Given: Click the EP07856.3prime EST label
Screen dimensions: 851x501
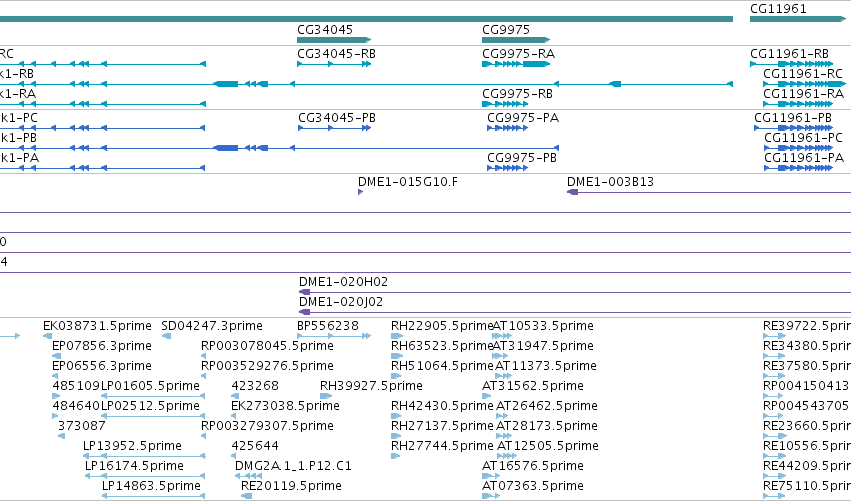Looking at the screenshot, I should 101,346.
